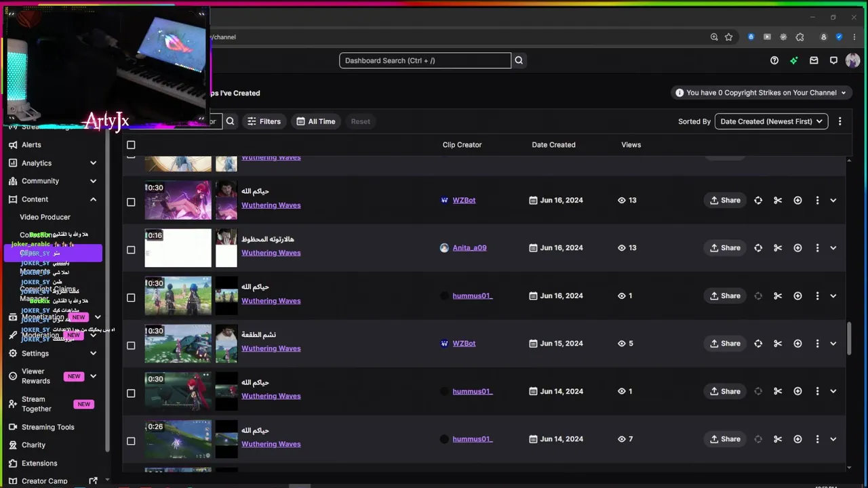
Task: Click the clip search magnifier icon
Action: pyautogui.click(x=231, y=121)
